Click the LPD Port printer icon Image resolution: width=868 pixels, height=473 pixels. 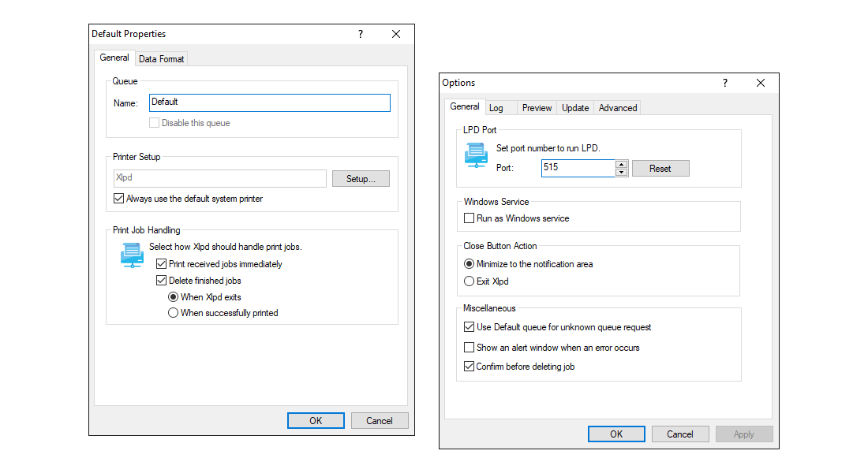point(476,155)
